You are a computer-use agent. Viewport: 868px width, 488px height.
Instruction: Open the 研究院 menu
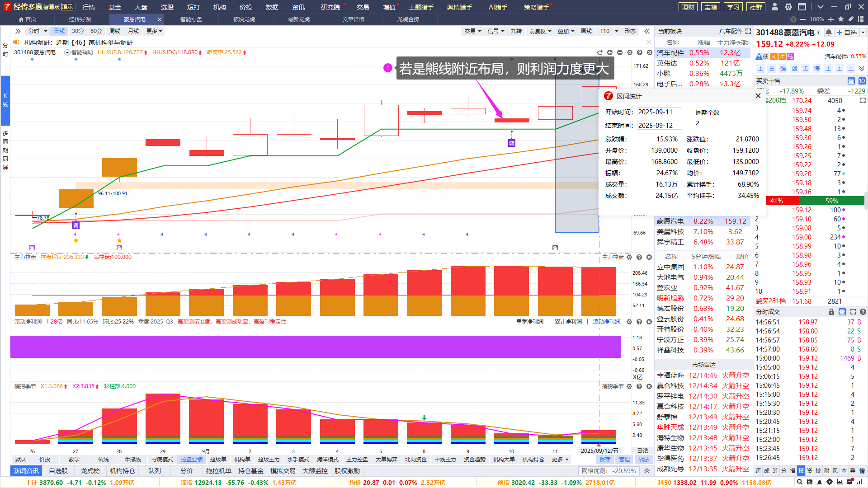(x=330, y=7)
